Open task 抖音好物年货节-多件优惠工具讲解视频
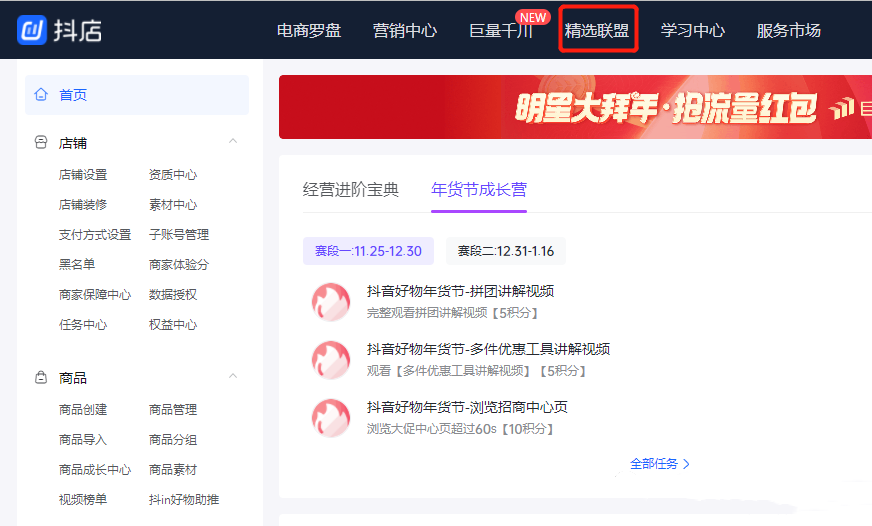 click(x=488, y=349)
